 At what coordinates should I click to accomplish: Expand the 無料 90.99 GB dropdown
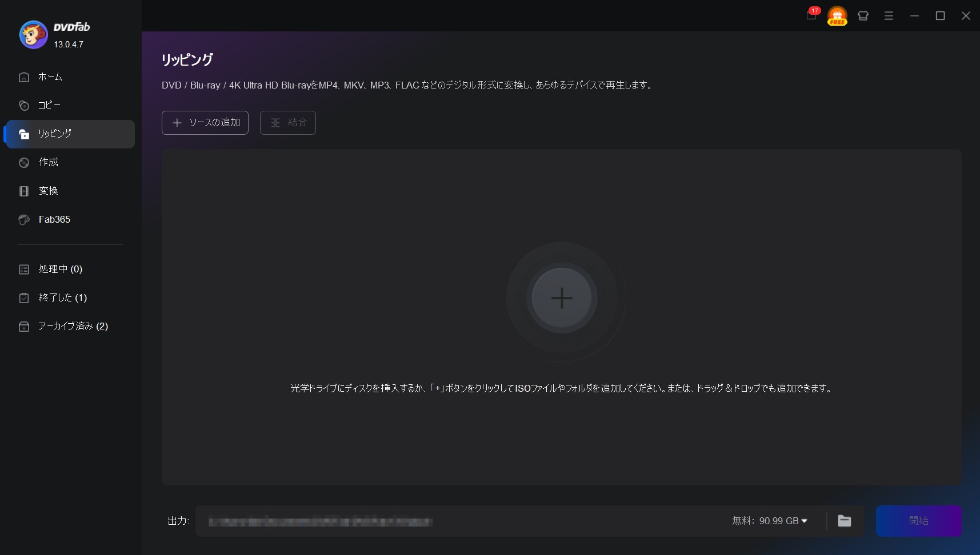pos(770,521)
